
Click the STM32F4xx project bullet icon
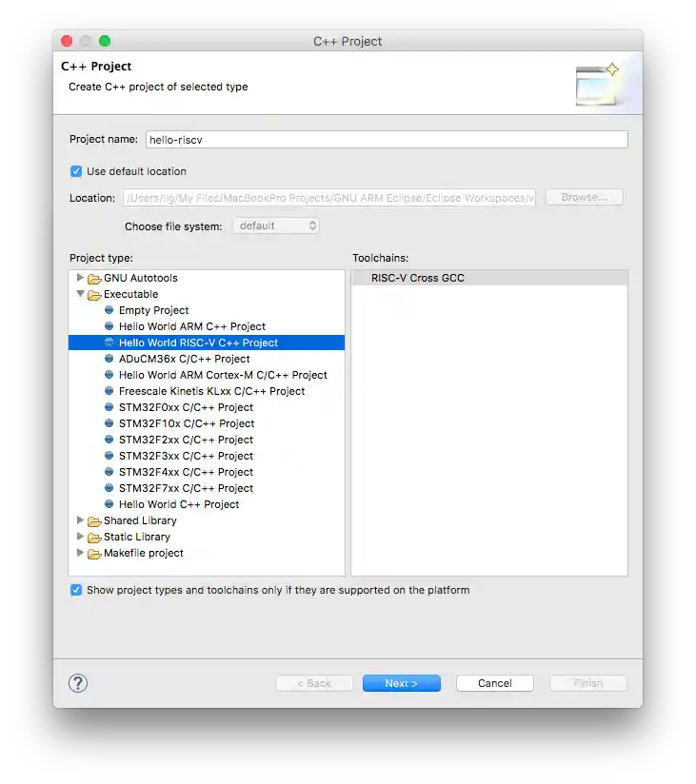(x=109, y=472)
